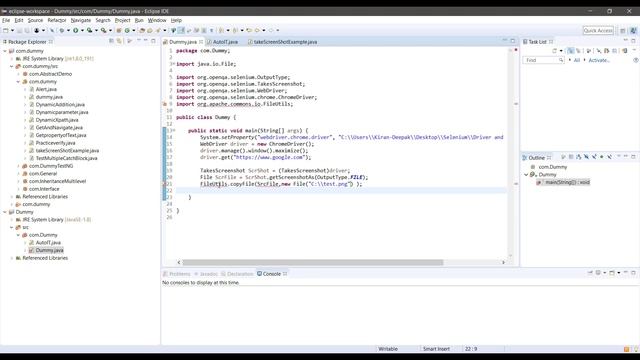Open the Window menu
This screenshot has height=360, width=640.
pyautogui.click(x=157, y=20)
